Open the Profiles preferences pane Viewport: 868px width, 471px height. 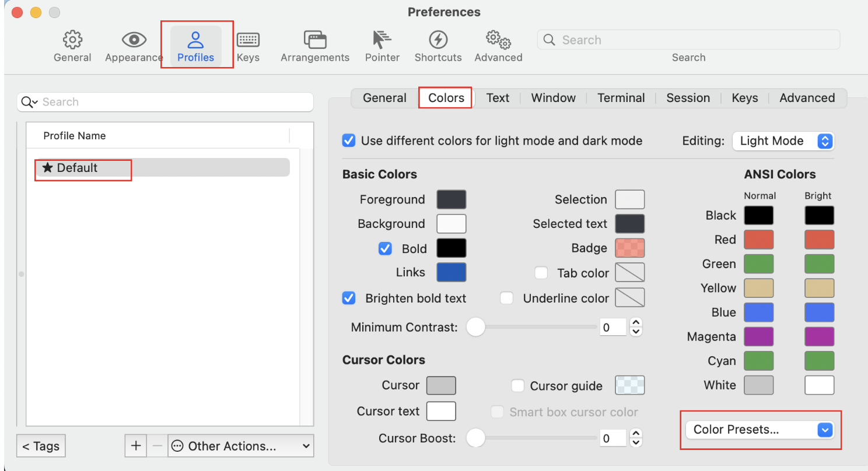[x=196, y=46]
